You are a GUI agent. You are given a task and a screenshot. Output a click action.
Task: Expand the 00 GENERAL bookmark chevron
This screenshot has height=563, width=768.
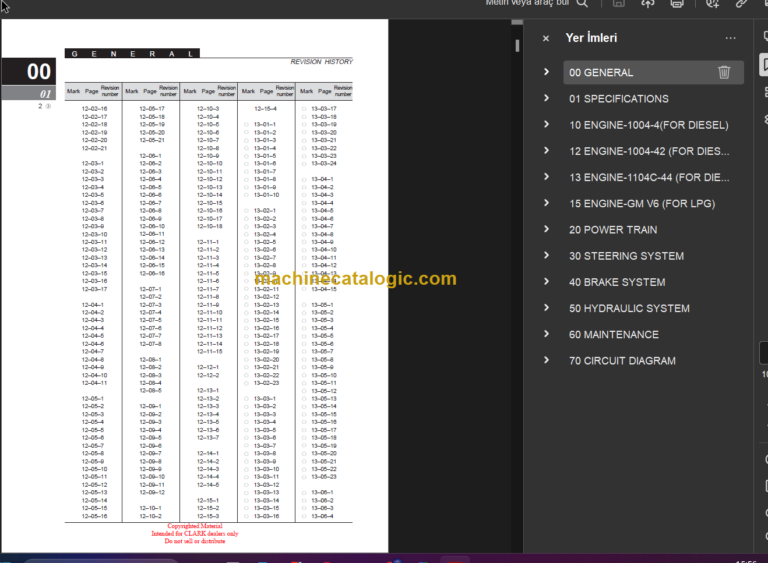pyautogui.click(x=546, y=72)
